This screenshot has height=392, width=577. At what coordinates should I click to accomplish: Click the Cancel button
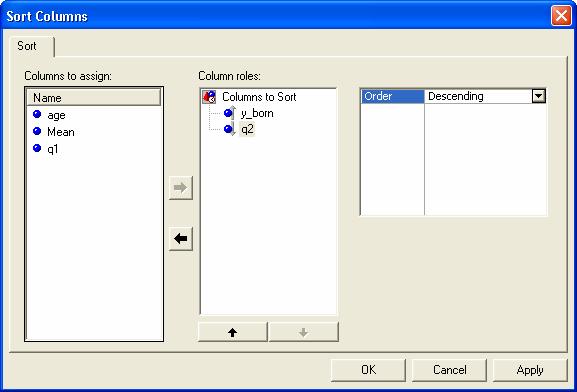449,370
